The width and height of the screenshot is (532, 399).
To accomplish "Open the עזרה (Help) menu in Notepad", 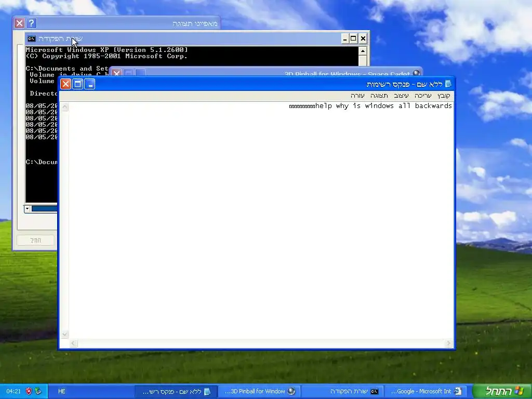I will (357, 96).
